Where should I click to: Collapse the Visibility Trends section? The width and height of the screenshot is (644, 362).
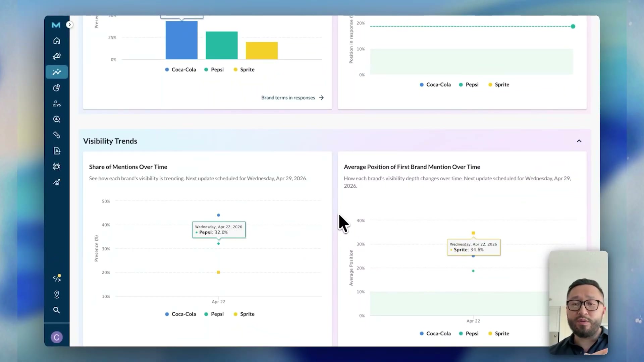[x=579, y=141]
